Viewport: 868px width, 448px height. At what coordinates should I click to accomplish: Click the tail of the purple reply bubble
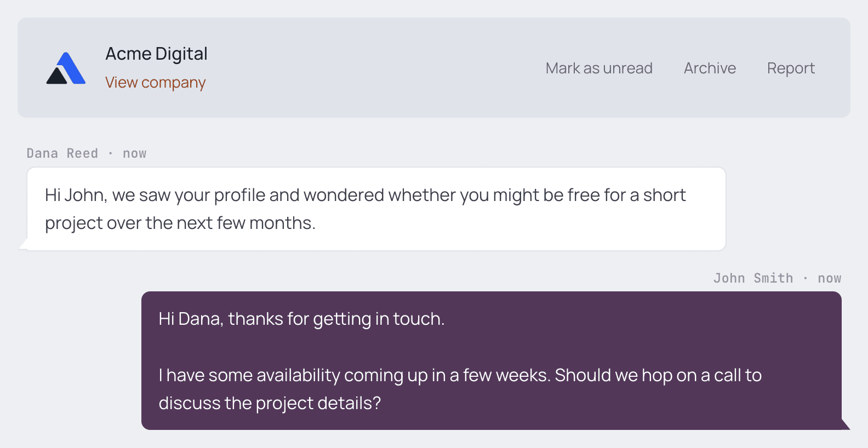point(846,424)
